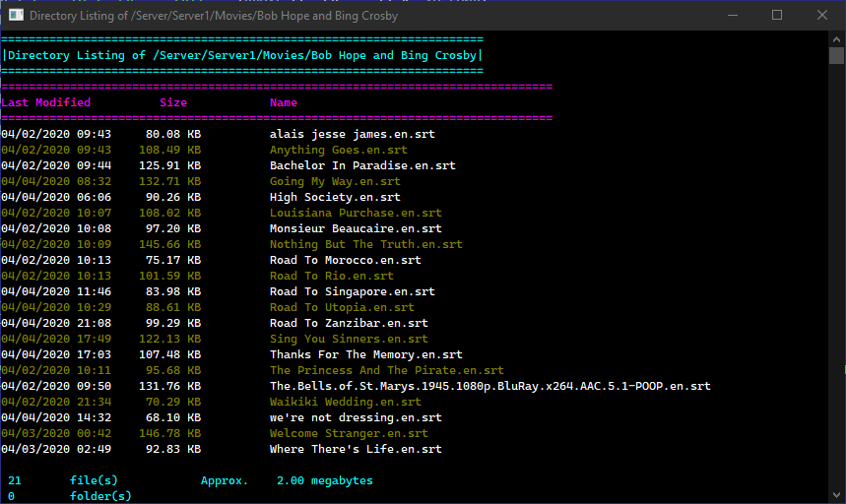The image size is (846, 504).
Task: Click the 'Approx. 2.00 megabytes' summary
Action: [x=287, y=480]
